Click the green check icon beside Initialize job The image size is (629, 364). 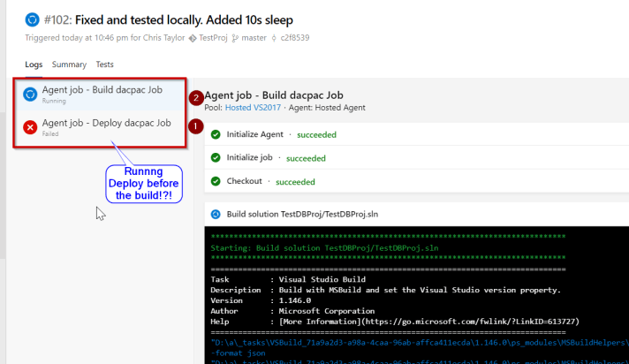click(x=216, y=158)
